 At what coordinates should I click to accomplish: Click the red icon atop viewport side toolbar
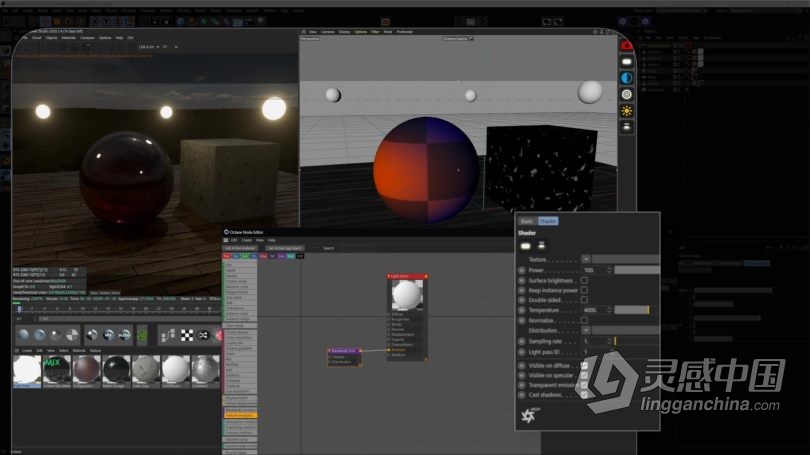(627, 45)
